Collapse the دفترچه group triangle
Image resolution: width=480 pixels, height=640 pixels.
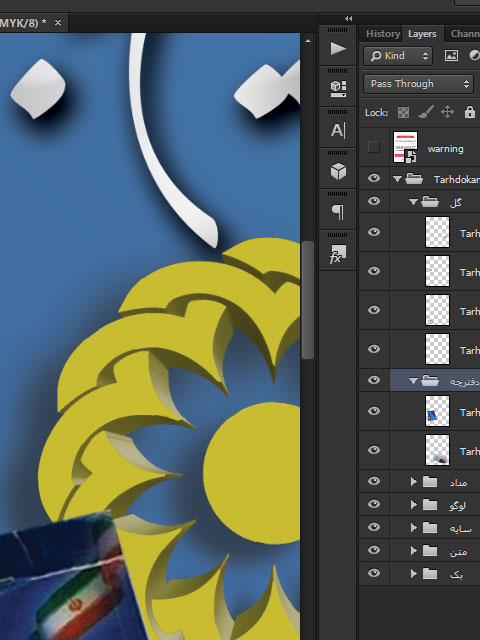413,381
